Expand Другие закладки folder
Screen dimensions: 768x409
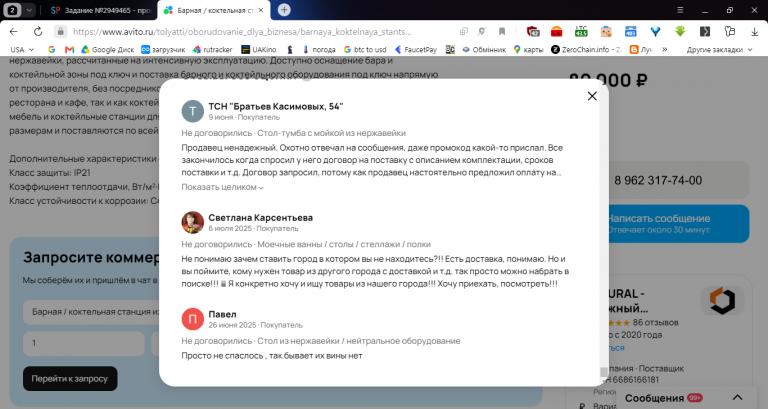[x=719, y=49]
